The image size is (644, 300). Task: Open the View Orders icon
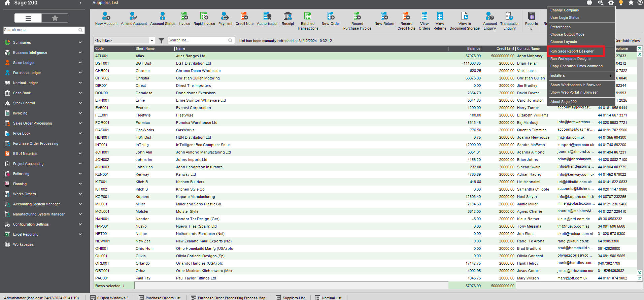[425, 21]
